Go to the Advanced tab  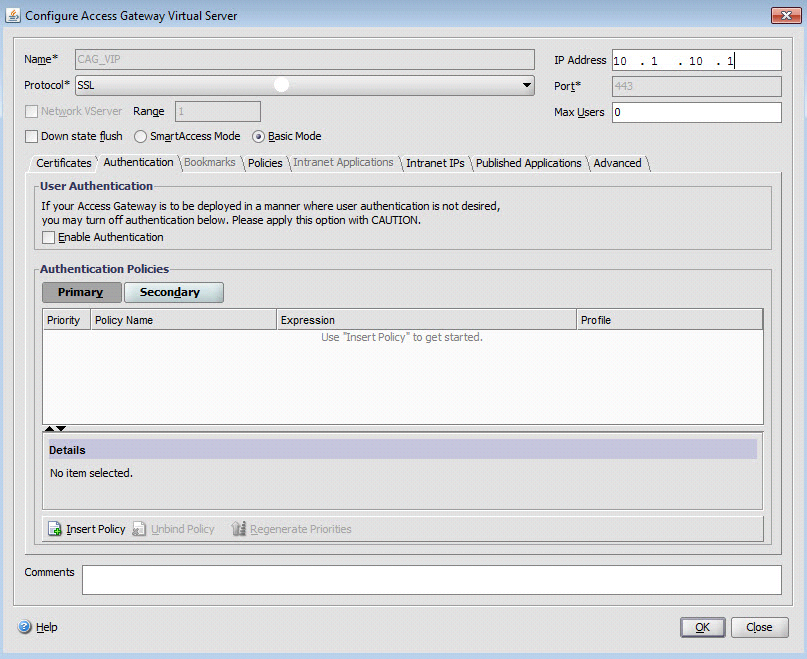(617, 163)
